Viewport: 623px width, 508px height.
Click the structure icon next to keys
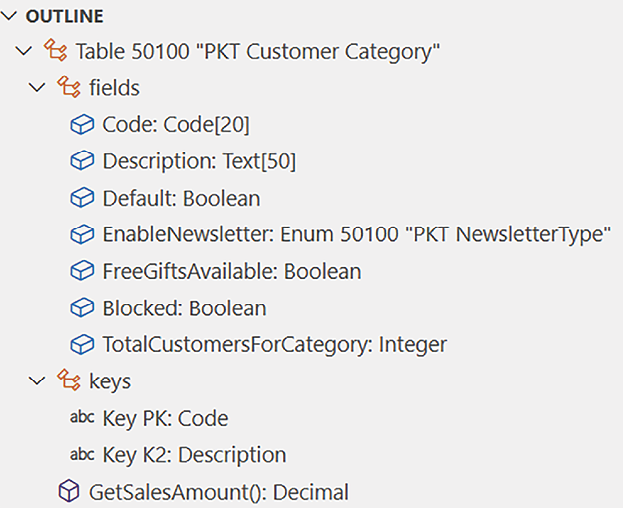coord(68,381)
